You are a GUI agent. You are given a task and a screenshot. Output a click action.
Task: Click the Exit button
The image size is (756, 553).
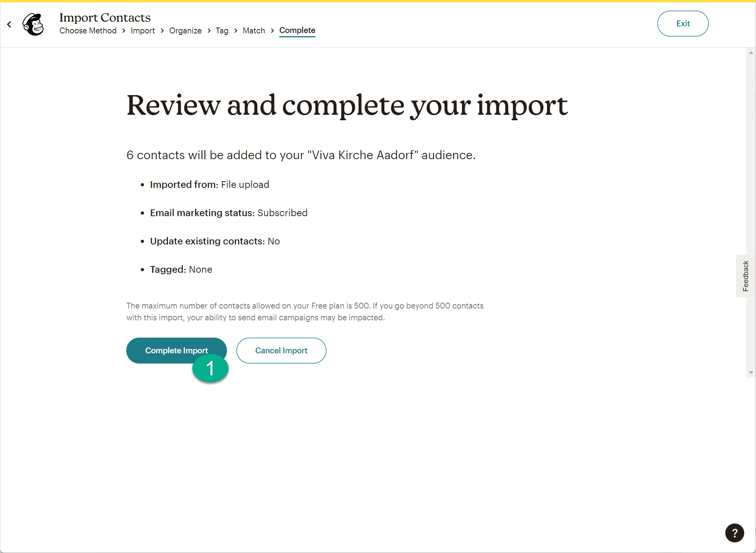point(682,24)
